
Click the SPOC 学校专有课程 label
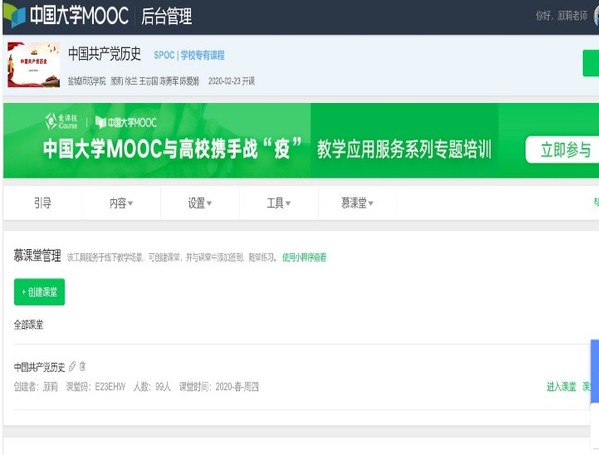(189, 55)
